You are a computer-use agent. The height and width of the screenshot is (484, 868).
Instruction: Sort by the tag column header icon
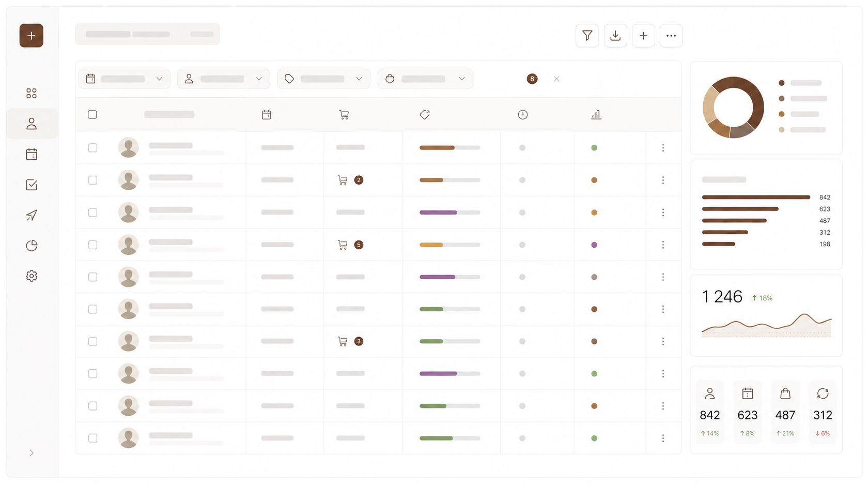pos(425,115)
